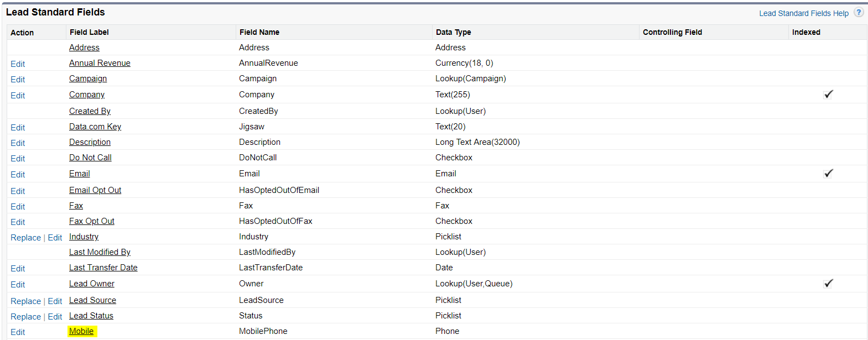Open the Data.com Key field

[x=95, y=127]
